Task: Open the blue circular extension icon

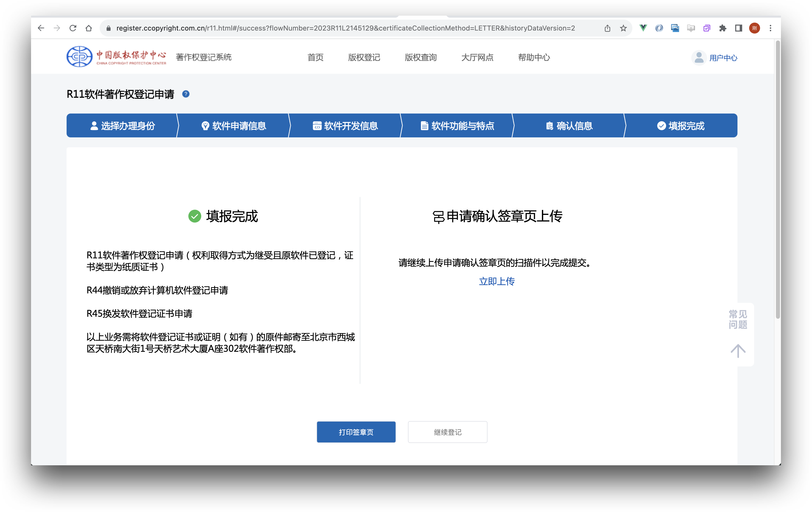Action: pos(659,28)
